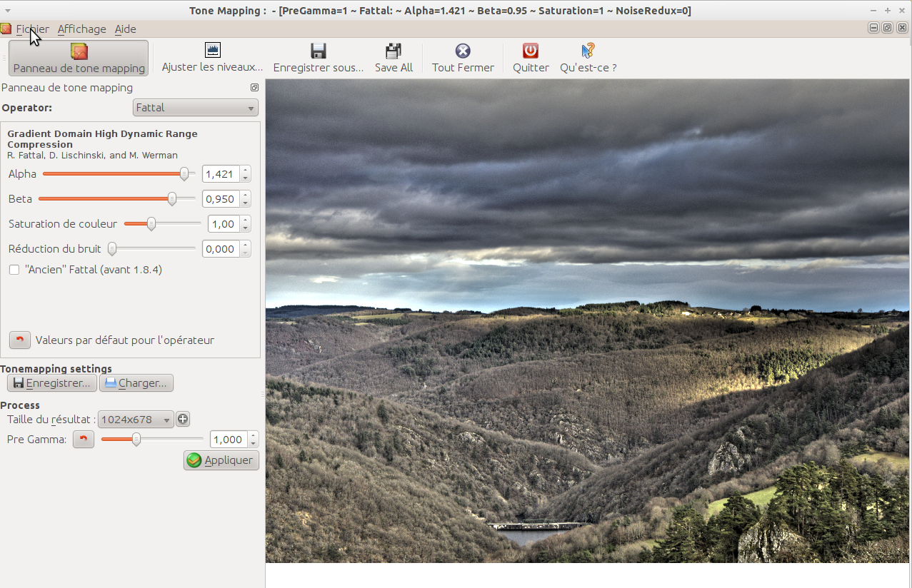Click the Enregistrer sous floppy icon
The width and height of the screenshot is (912, 588).
[x=319, y=50]
